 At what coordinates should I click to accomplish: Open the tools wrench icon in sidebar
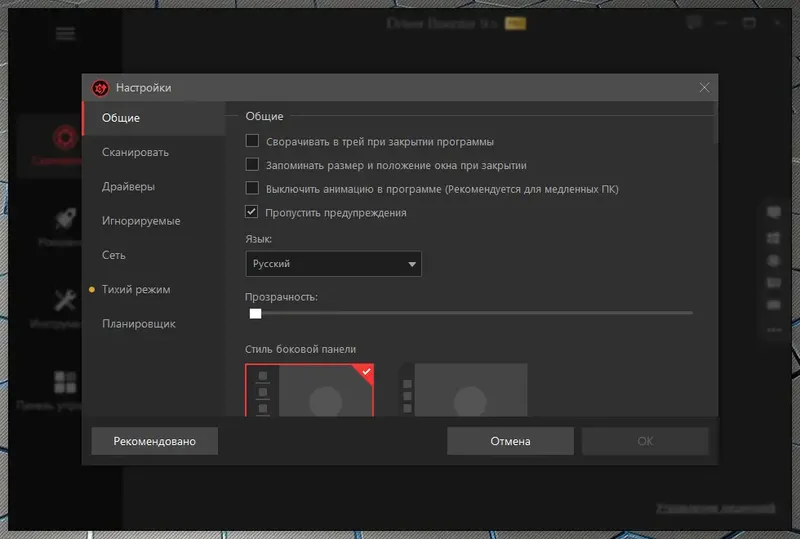(65, 300)
